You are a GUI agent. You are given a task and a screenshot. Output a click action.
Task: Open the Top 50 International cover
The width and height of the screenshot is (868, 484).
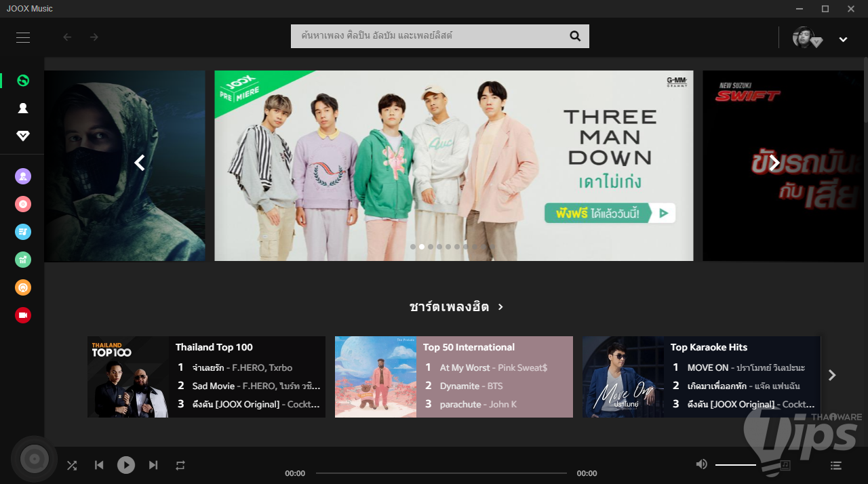[x=376, y=377]
